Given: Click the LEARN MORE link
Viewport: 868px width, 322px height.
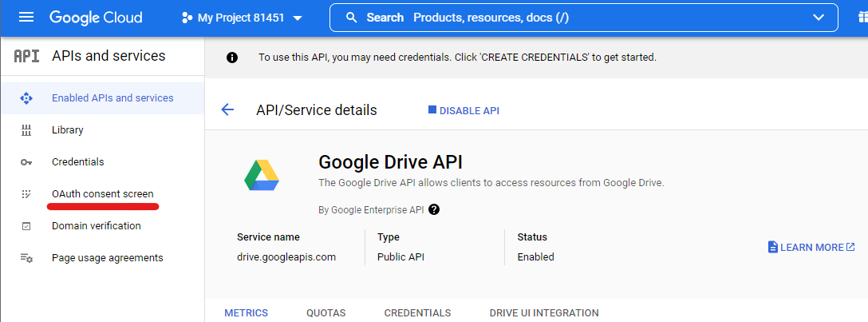Looking at the screenshot, I should (x=811, y=247).
